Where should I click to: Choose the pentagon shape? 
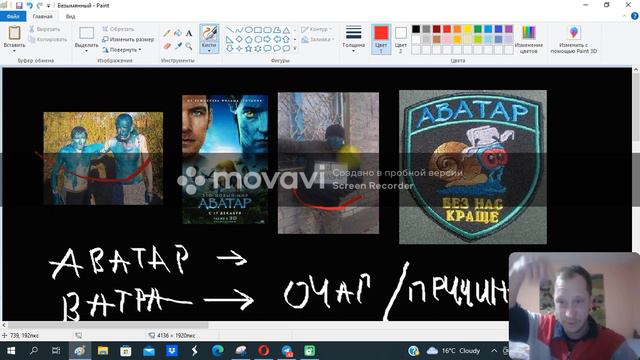(x=249, y=39)
